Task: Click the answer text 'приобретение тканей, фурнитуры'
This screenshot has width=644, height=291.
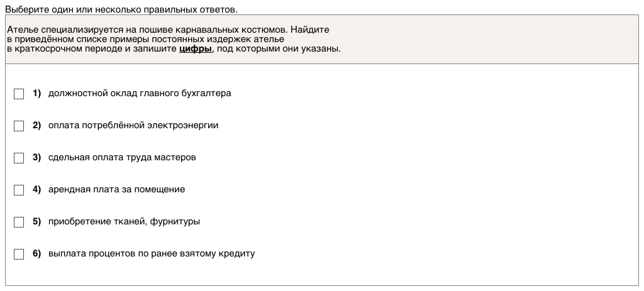Action: click(124, 221)
